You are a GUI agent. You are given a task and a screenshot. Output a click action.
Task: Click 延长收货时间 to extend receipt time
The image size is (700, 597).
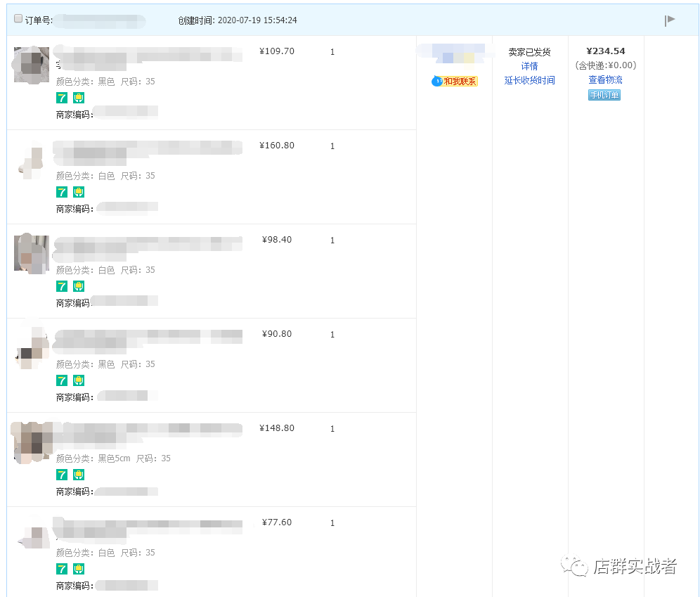click(529, 80)
